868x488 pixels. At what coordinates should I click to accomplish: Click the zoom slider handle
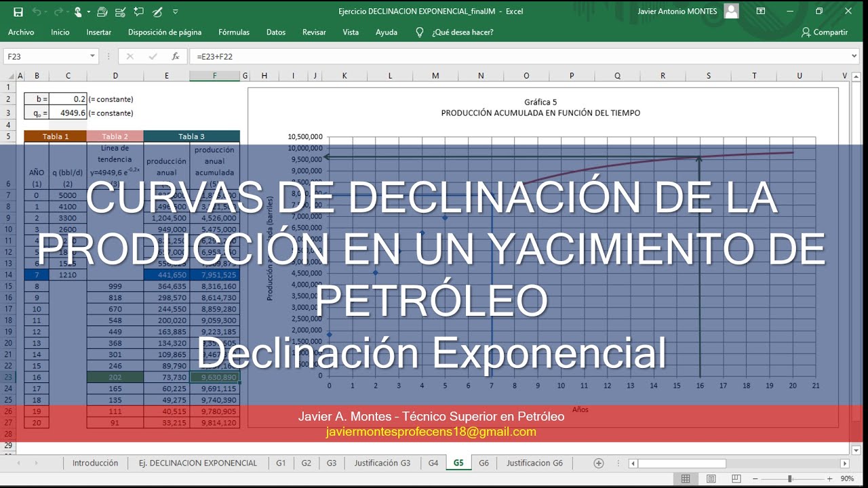click(x=790, y=479)
